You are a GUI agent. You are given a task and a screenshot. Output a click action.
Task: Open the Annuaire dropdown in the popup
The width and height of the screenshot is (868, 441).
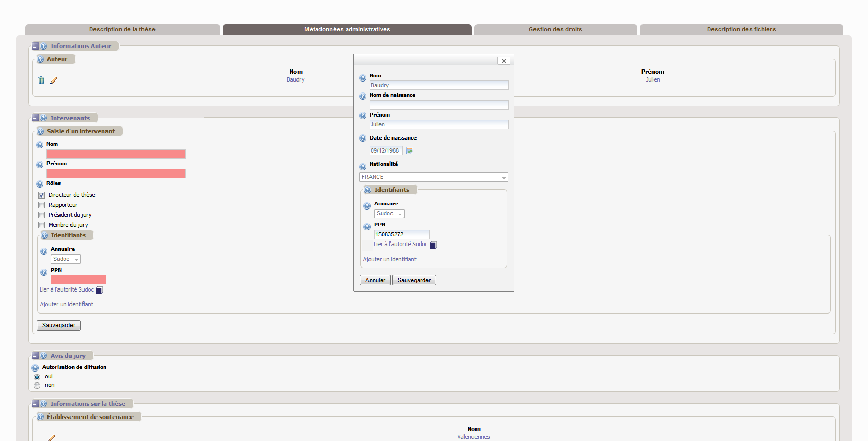click(x=389, y=214)
